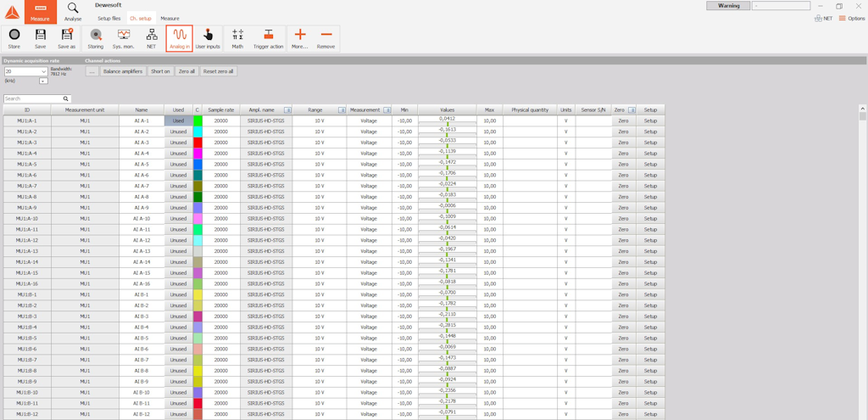Set AI A-16 channel to Used
This screenshot has height=420, width=868.
coord(178,283)
